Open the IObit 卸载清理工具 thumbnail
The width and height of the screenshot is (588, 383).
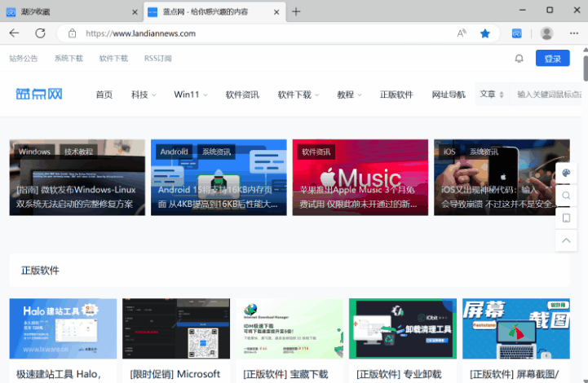click(x=403, y=328)
